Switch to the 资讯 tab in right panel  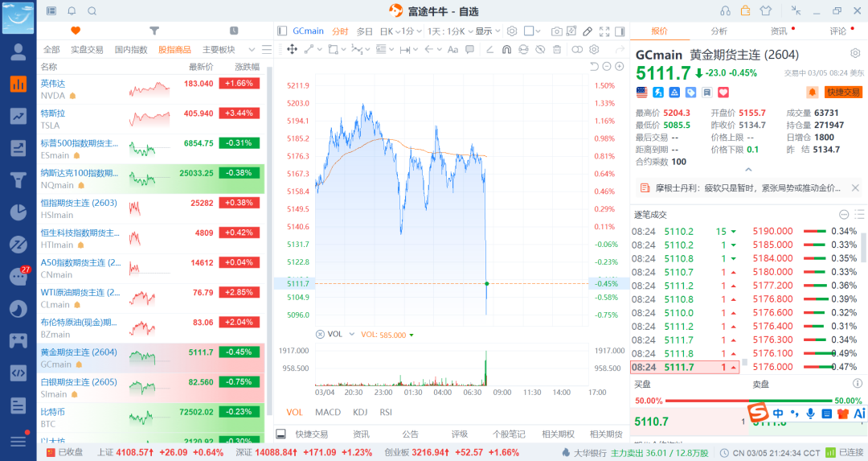point(778,31)
